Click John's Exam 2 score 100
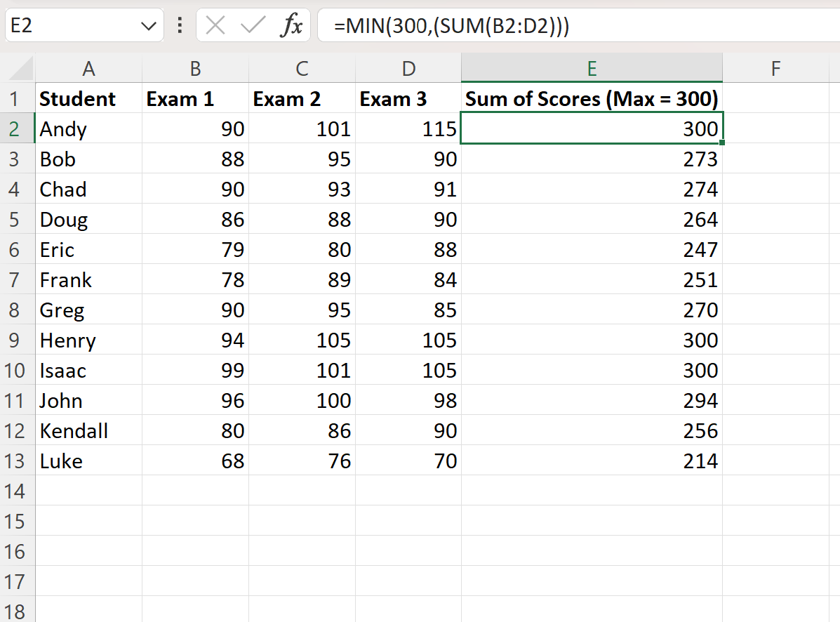Screen dimensions: 840x622 302,400
